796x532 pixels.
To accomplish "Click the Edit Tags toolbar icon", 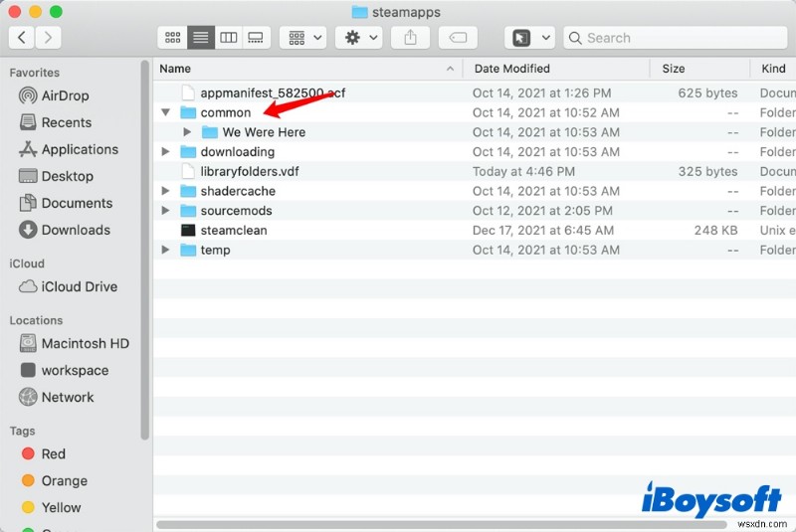I will pyautogui.click(x=458, y=38).
